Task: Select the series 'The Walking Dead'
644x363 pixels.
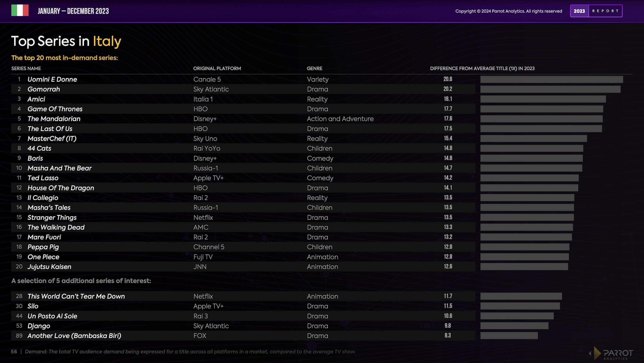Action: [x=56, y=227]
